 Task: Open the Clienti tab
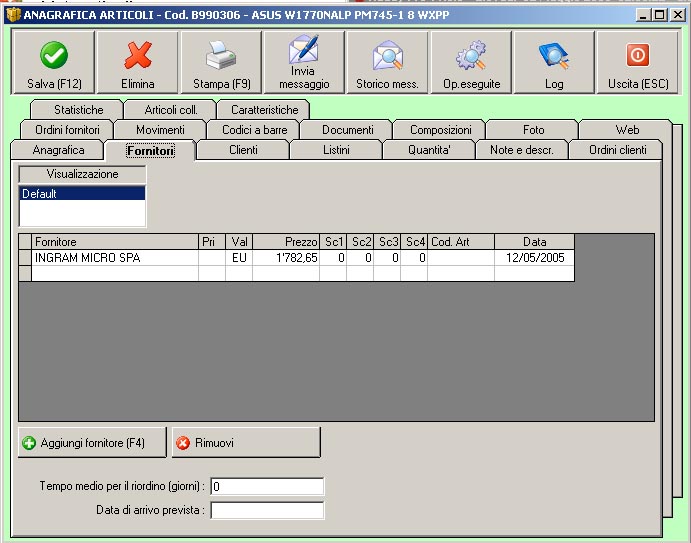click(x=243, y=150)
